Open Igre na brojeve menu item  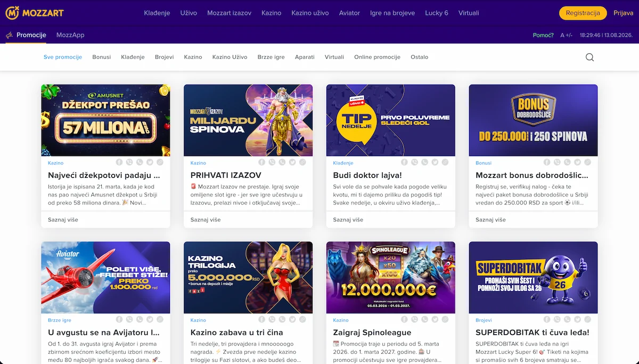click(x=392, y=13)
